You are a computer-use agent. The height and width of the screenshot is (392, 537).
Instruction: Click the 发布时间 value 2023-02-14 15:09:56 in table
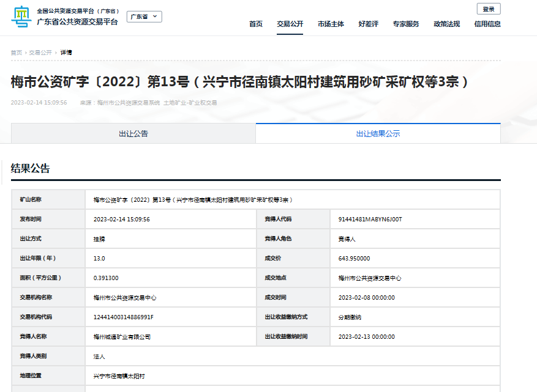122,220
